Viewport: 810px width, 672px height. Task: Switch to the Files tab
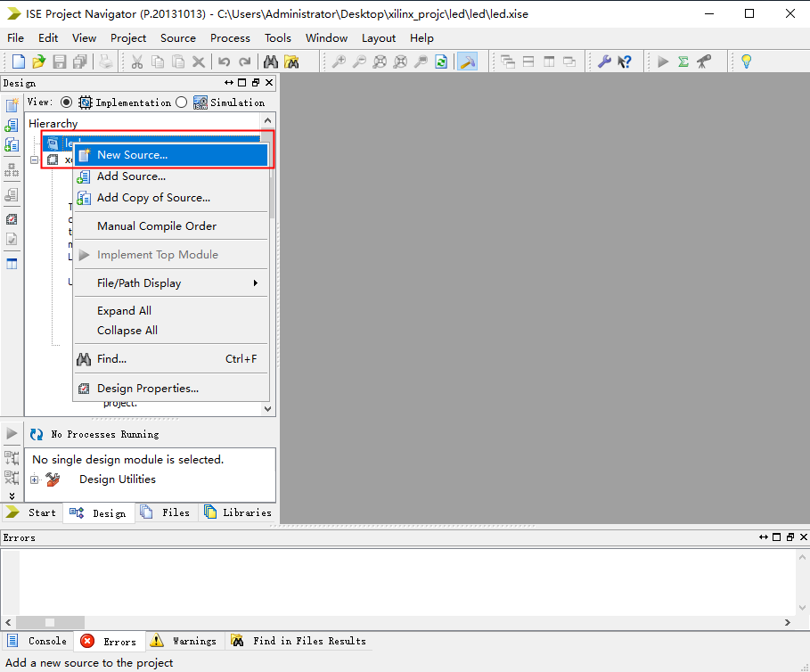[x=166, y=512]
